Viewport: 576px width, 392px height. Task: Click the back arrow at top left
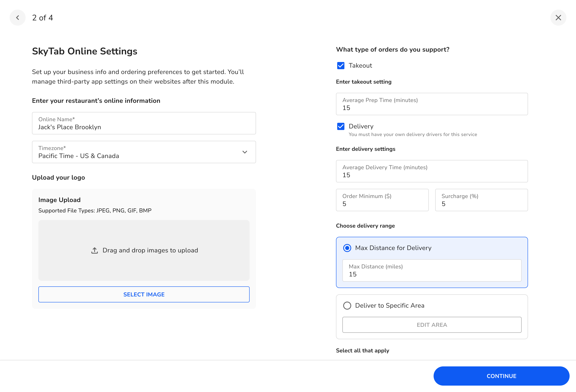point(18,18)
